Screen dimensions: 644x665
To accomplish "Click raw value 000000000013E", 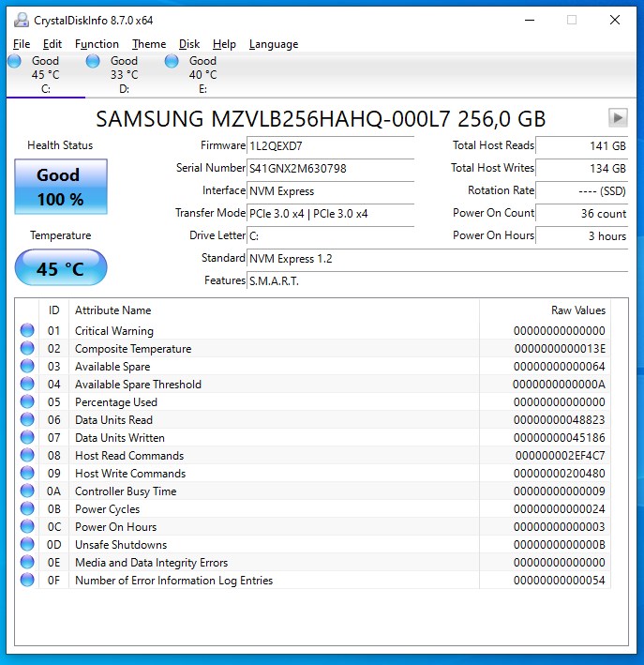I will click(x=560, y=349).
